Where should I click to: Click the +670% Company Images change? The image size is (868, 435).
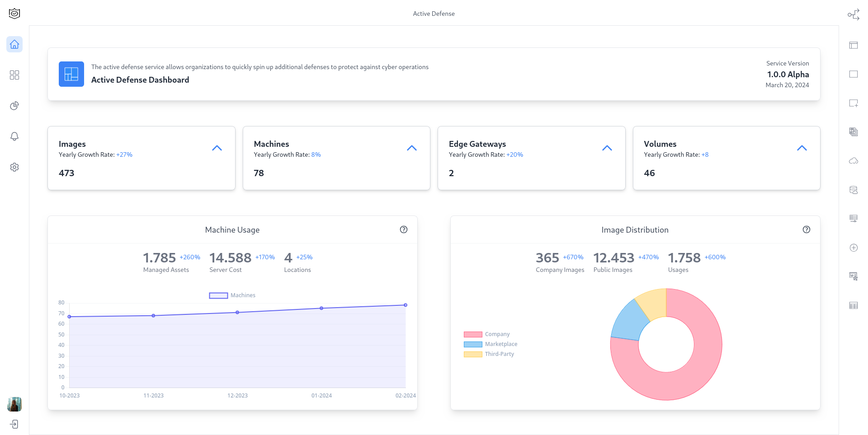tap(573, 257)
